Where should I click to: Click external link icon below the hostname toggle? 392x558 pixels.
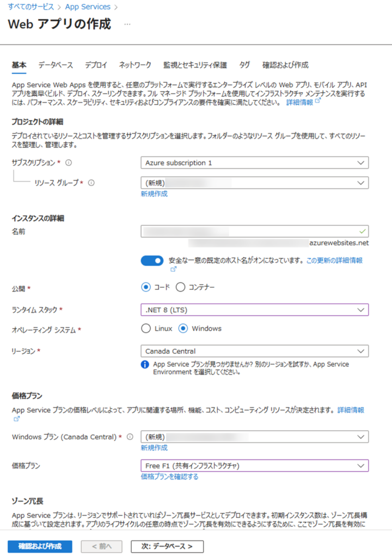coord(173,269)
